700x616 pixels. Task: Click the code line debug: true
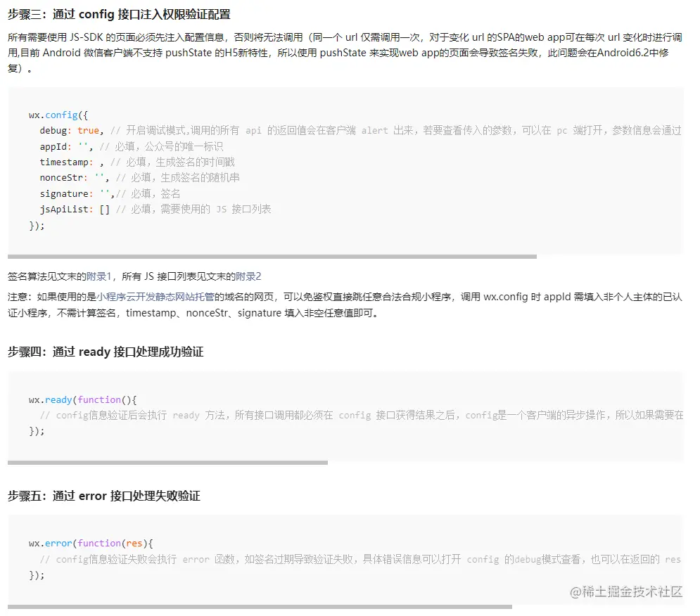(x=72, y=131)
